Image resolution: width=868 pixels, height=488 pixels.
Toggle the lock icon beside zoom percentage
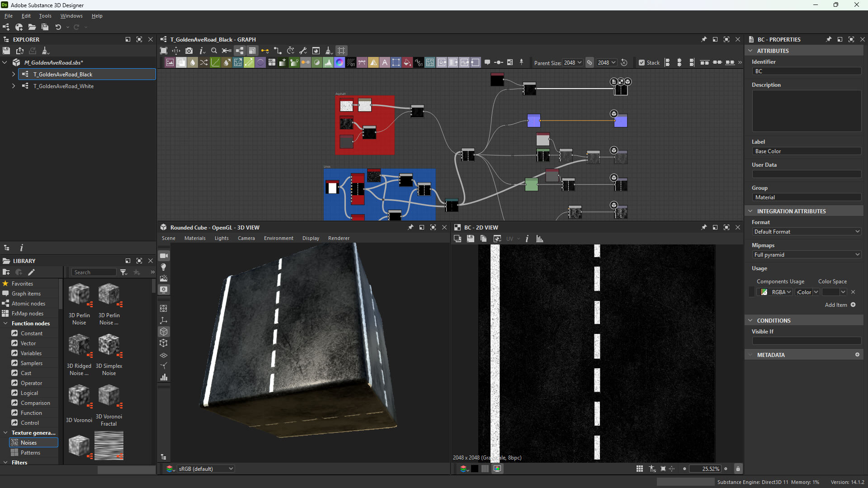click(738, 469)
